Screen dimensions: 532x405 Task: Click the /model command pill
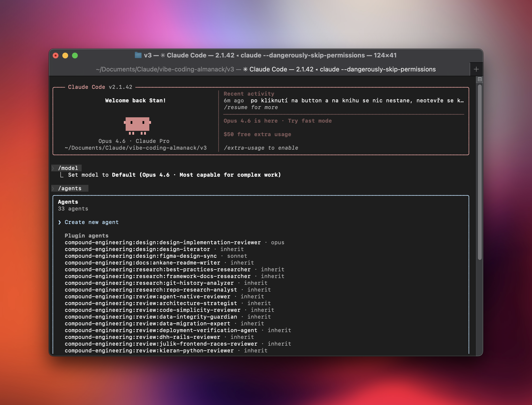(x=68, y=168)
